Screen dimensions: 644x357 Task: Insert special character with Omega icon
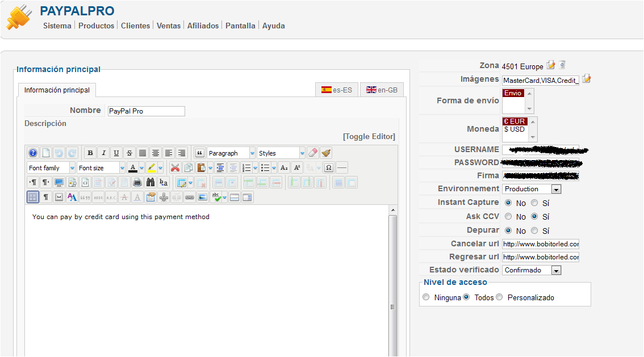[328, 168]
